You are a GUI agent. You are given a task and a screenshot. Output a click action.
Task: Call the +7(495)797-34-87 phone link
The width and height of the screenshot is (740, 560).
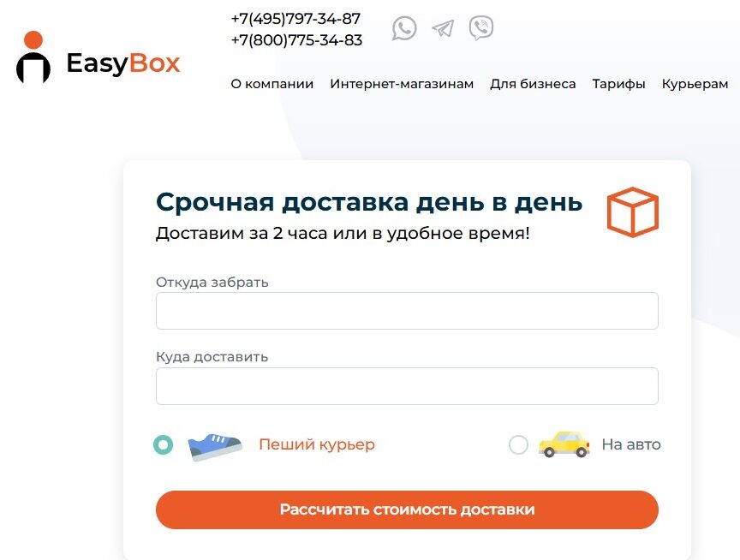coord(295,19)
